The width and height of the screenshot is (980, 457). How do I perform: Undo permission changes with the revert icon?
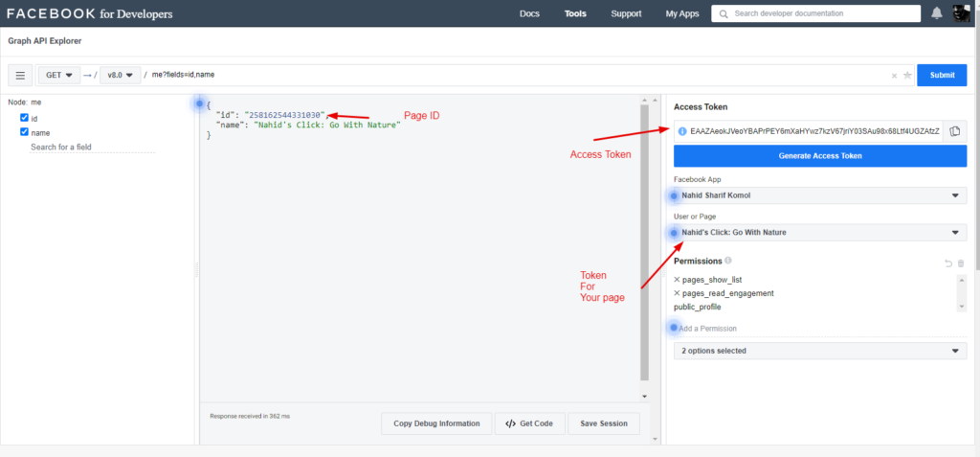[x=947, y=263]
